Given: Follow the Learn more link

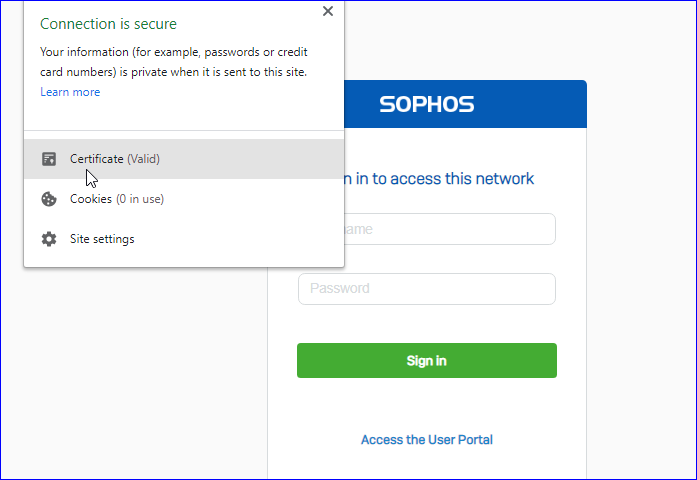Looking at the screenshot, I should pyautogui.click(x=70, y=92).
